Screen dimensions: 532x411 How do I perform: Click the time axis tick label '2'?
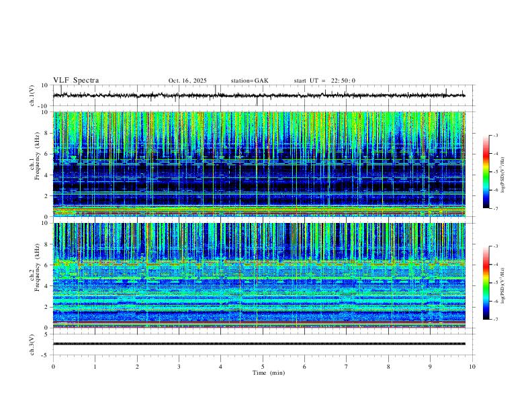[137, 367]
